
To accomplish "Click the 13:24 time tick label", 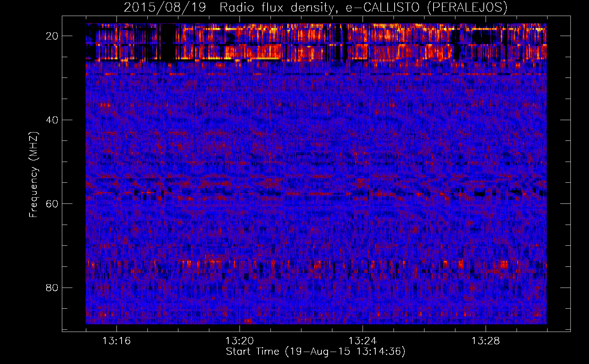I will pos(363,341).
